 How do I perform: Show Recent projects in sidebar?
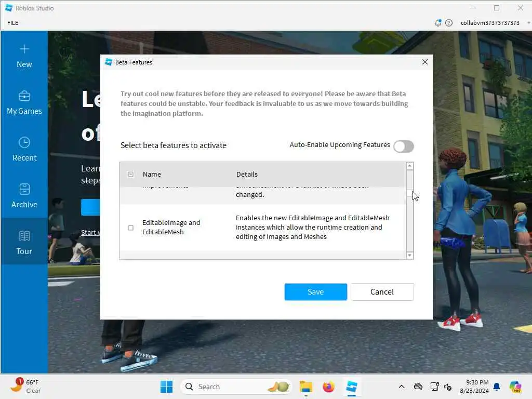click(24, 149)
